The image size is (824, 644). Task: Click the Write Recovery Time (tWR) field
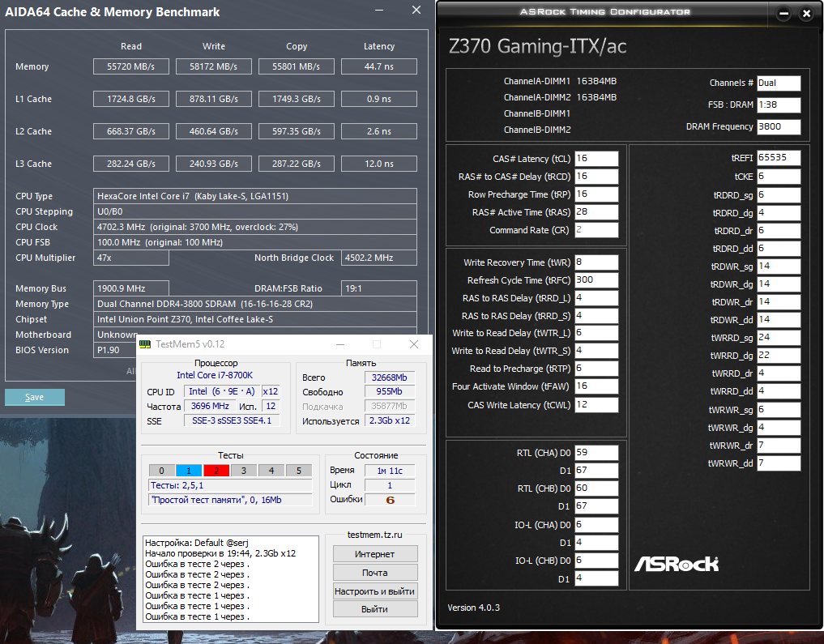coord(596,262)
